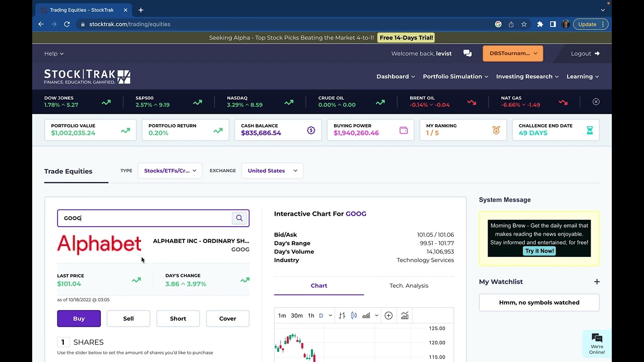Click the Challenge End Date hourglass icon
Screen dimensions: 644x362
pyautogui.click(x=590, y=130)
